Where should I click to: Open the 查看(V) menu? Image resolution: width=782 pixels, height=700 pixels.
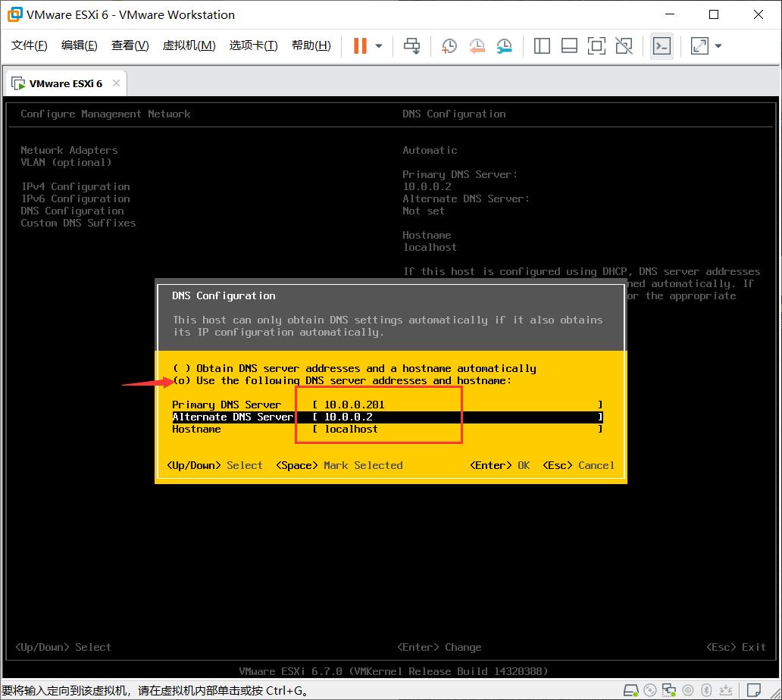tap(130, 45)
